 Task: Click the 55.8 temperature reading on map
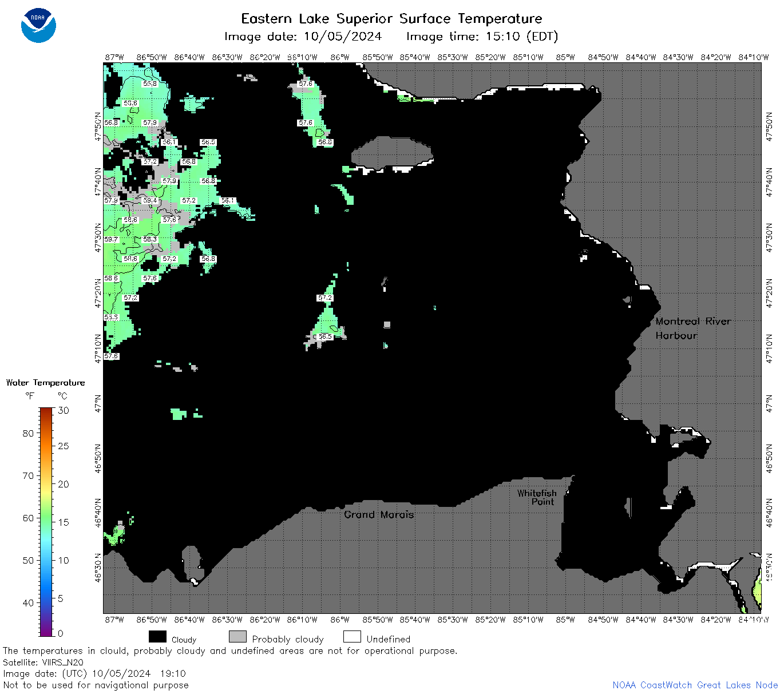point(150,84)
